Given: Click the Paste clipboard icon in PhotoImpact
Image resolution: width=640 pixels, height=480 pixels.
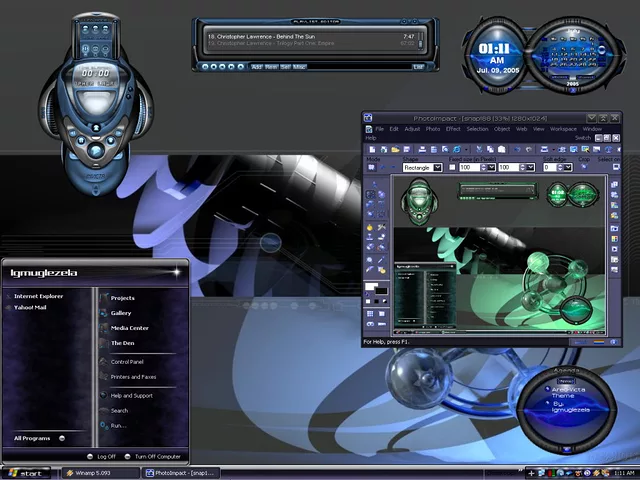Looking at the screenshot, I should [x=502, y=150].
